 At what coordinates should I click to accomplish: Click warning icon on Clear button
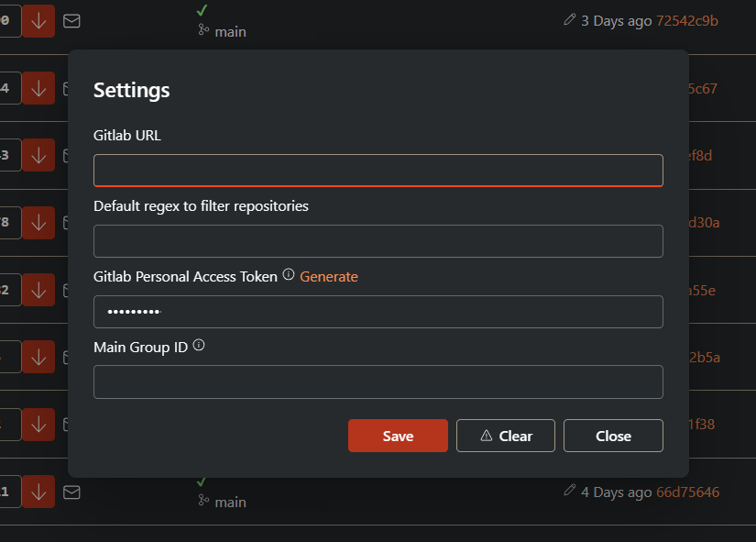[487, 436]
